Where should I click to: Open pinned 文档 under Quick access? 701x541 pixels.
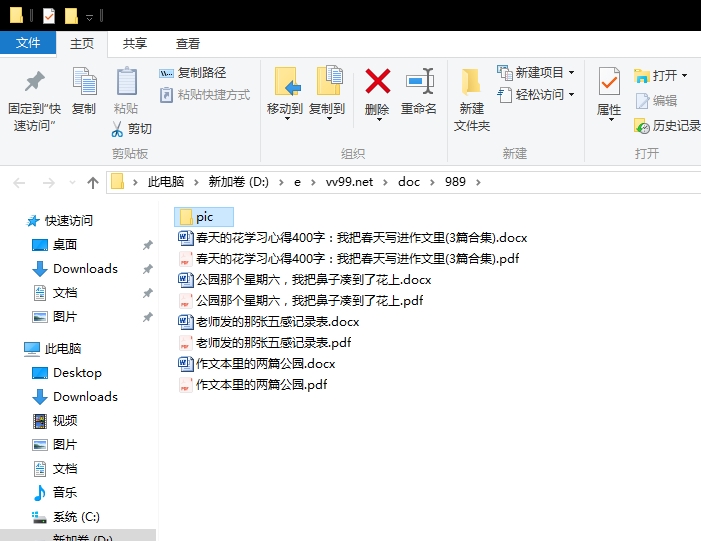55,293
